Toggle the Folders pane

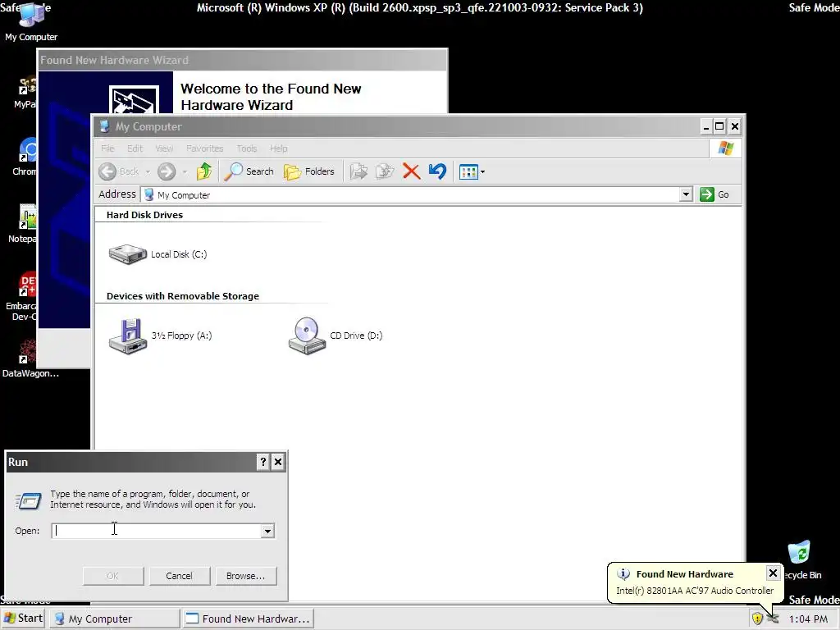(309, 171)
